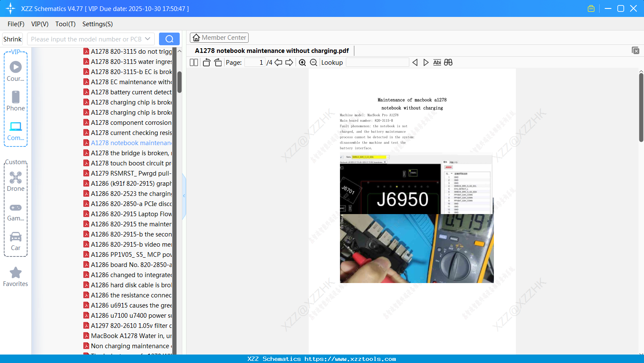Click the Shrink button
Image resolution: width=644 pixels, height=363 pixels.
[x=13, y=39]
